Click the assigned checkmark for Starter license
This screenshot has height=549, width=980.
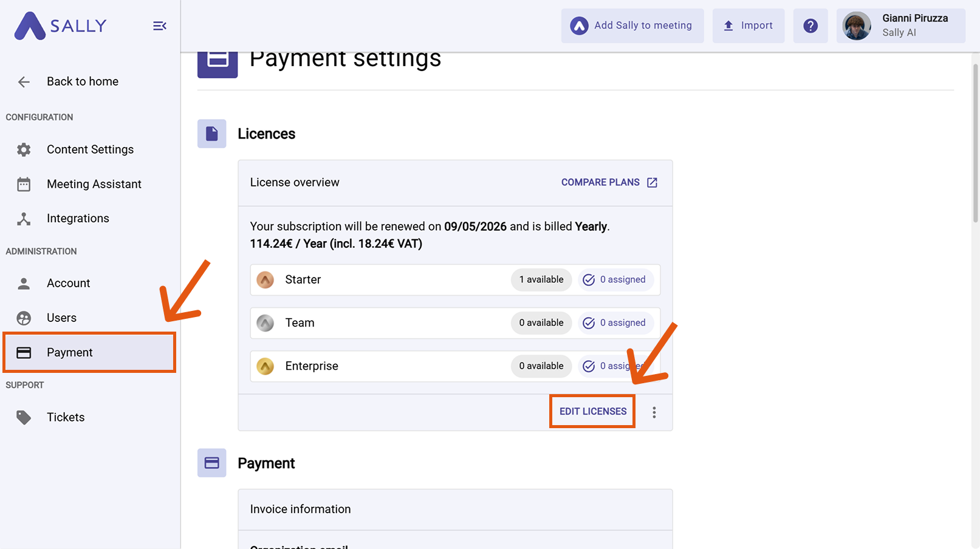coord(589,280)
